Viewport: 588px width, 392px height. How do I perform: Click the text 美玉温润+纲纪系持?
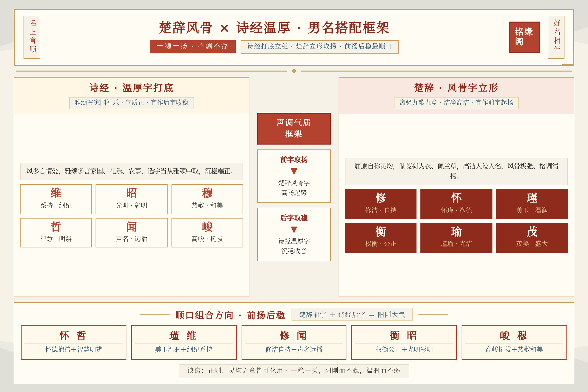tap(184, 350)
